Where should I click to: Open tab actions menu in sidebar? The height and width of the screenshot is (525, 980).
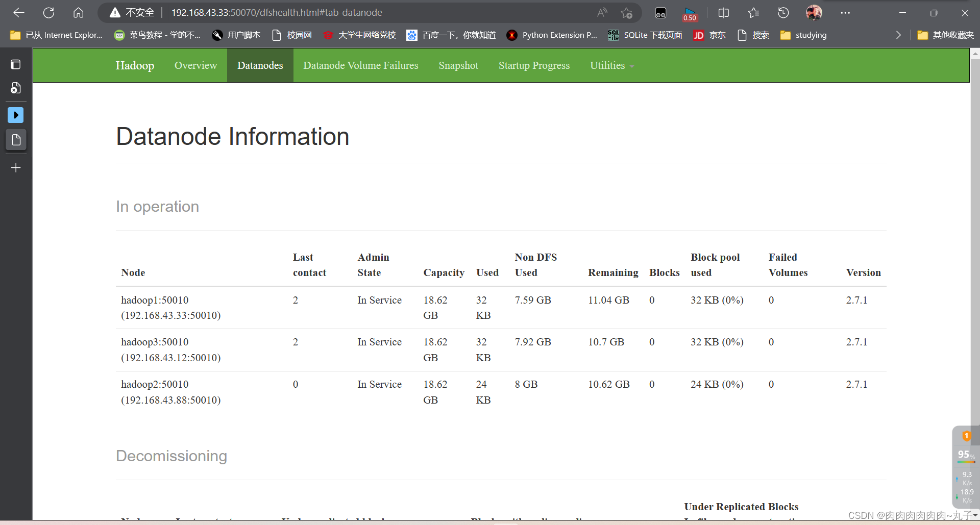(x=16, y=64)
